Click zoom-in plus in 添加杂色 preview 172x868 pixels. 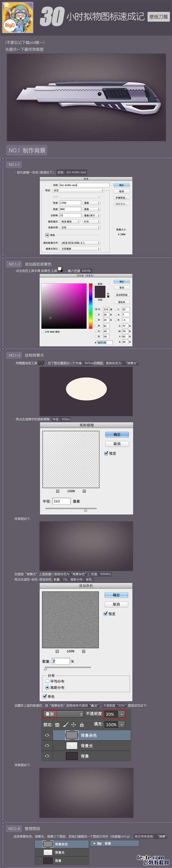(x=84, y=651)
